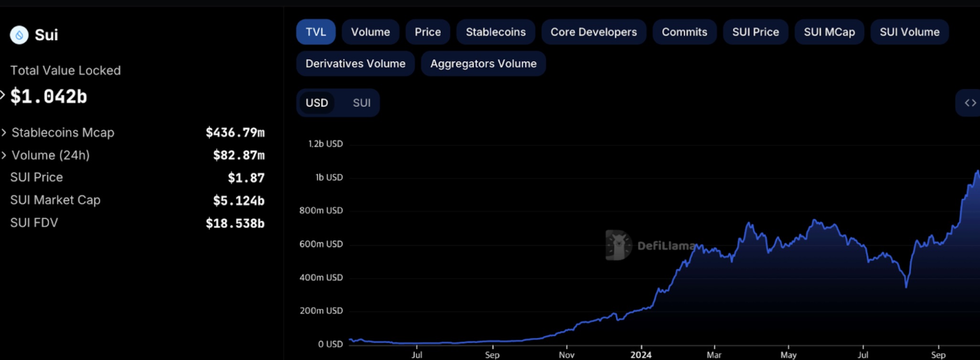Screen dimensions: 980x360
Task: Click the $82.87m volume value
Action: pyautogui.click(x=239, y=155)
